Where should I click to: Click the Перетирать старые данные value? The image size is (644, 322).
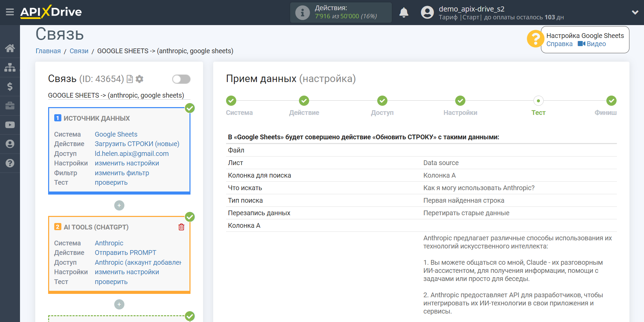pos(466,213)
